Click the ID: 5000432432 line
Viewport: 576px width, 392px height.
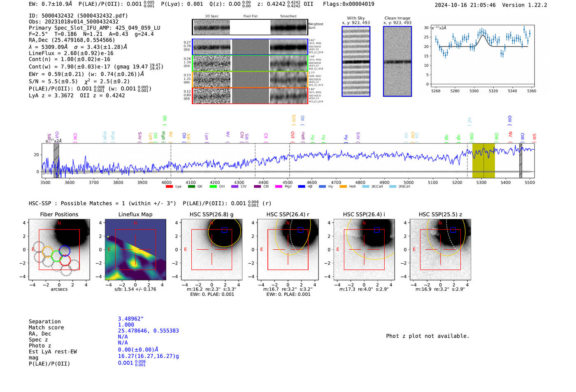(78, 16)
